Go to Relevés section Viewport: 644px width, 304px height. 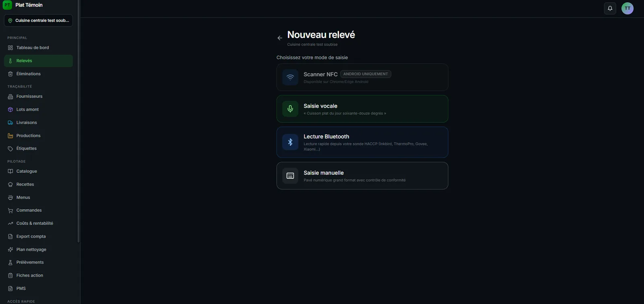point(38,61)
